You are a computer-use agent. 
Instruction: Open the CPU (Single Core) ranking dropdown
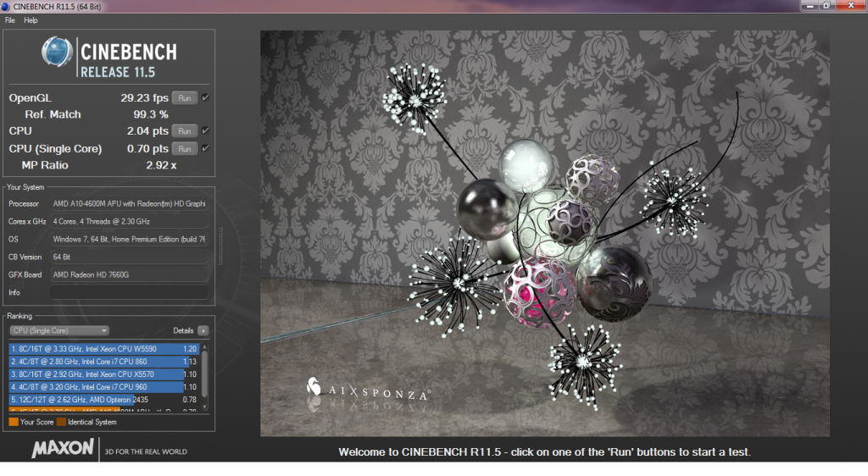(x=59, y=330)
